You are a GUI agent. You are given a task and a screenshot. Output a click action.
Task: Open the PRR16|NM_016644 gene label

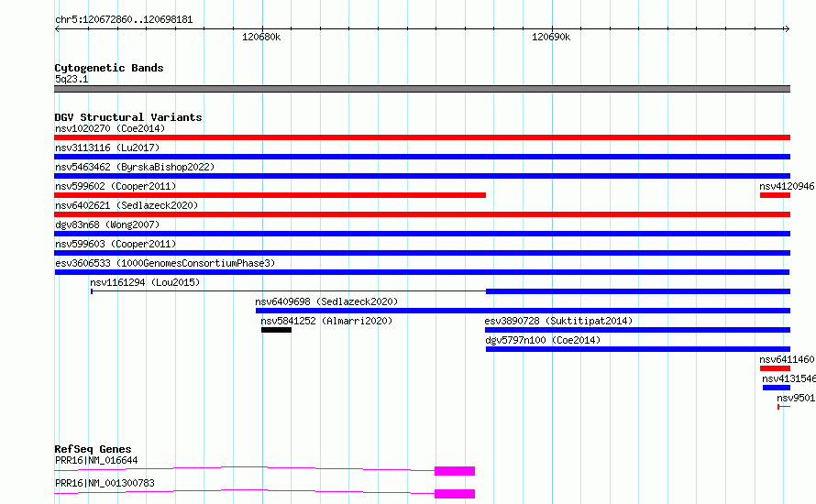pos(96,460)
